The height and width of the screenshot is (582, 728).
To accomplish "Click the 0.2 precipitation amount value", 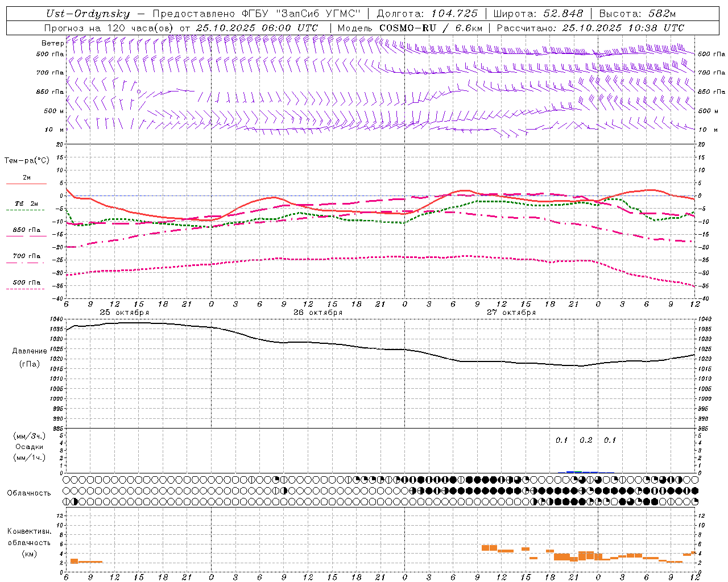I will (x=586, y=440).
